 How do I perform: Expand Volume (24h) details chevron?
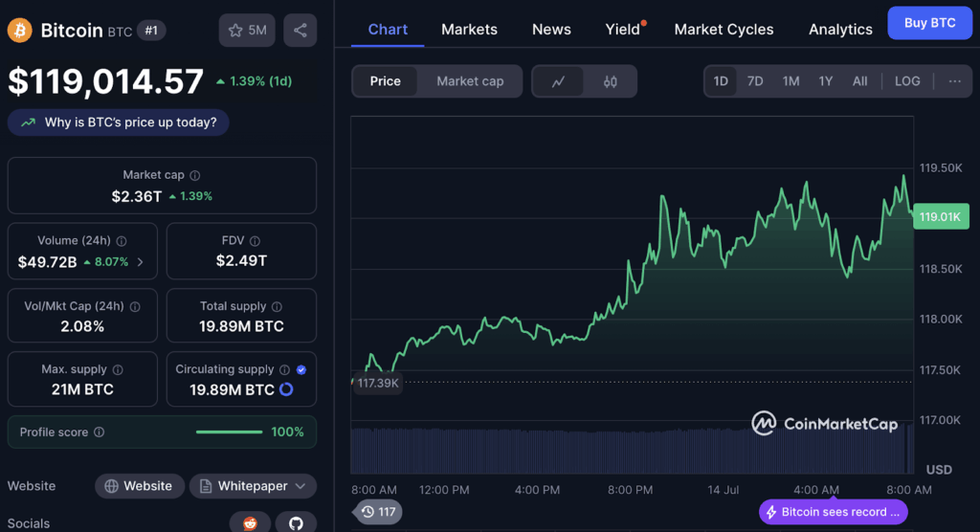tap(141, 261)
